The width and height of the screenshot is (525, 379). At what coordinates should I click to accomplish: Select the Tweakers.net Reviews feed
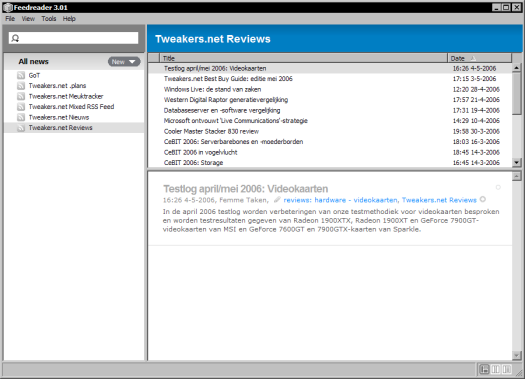tap(74, 128)
